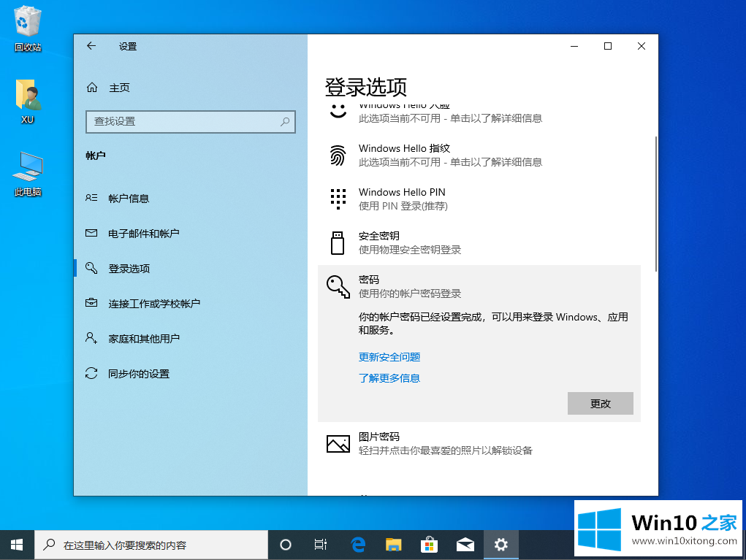Open 电子邮件和帐户 page
This screenshot has width=746, height=560.
(190, 234)
